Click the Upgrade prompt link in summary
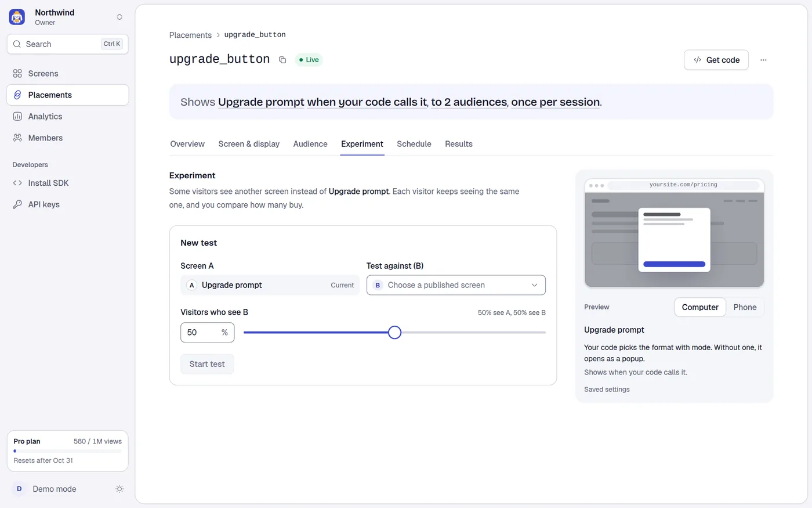 261,102
